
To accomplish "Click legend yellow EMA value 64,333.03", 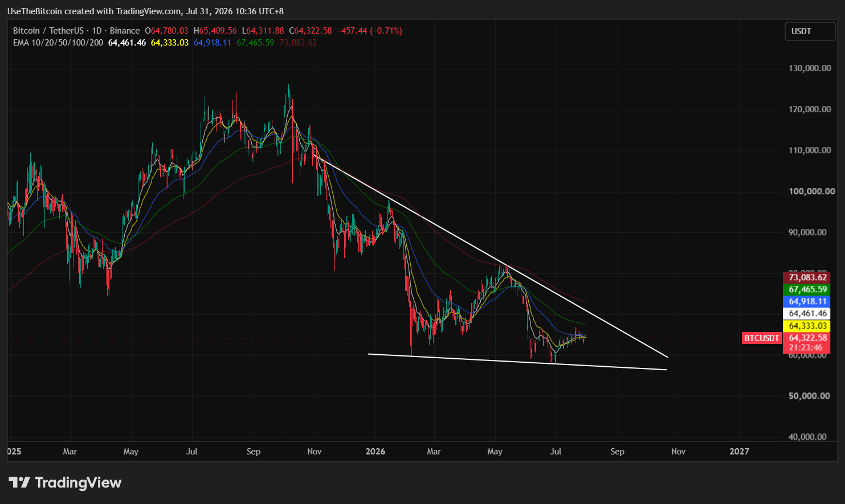I will point(170,43).
